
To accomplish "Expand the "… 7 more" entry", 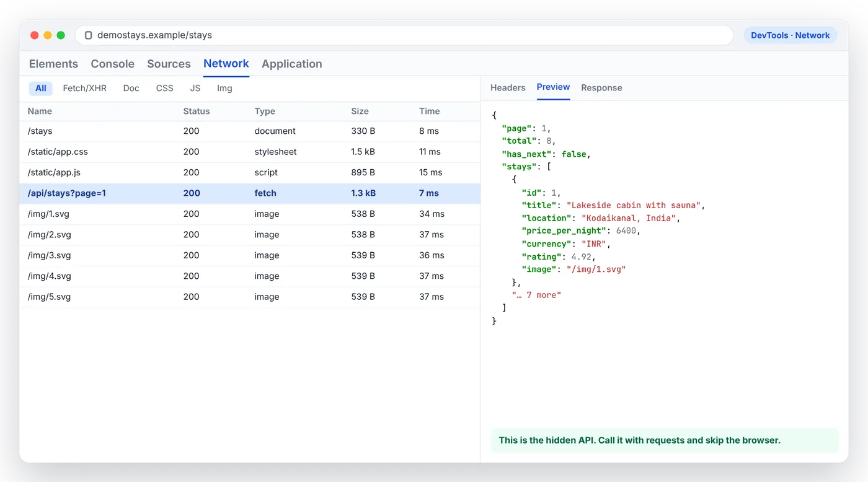I will coord(536,295).
